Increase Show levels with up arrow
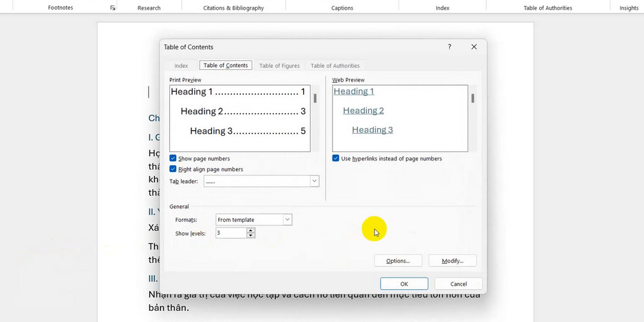This screenshot has width=644, height=322. 251,230
